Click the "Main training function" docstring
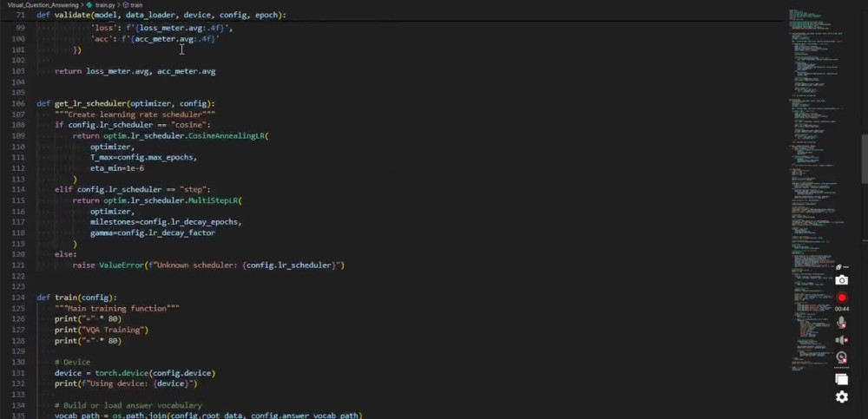The width and height of the screenshot is (868, 419). (x=117, y=308)
